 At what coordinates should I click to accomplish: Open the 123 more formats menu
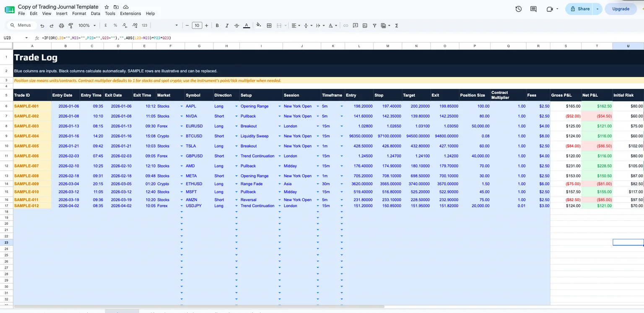[145, 26]
